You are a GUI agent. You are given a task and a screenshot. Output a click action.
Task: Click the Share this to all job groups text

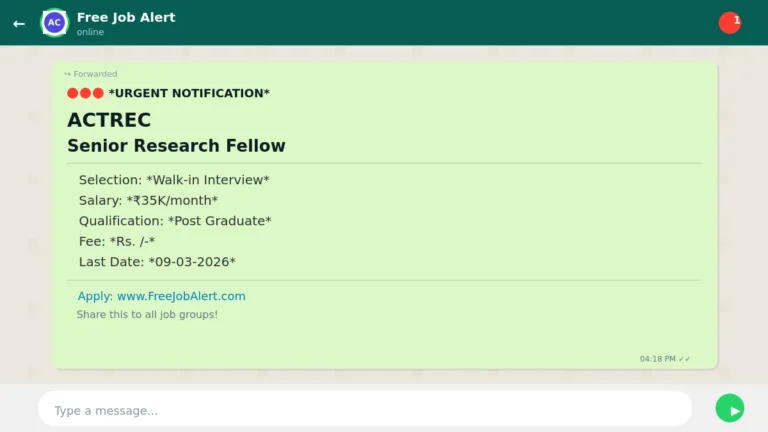(147, 315)
